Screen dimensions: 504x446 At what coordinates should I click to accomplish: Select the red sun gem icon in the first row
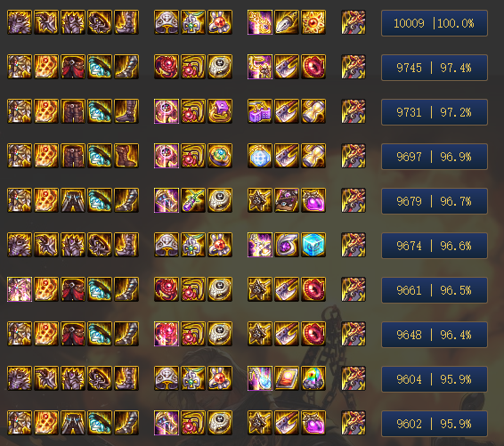coord(313,22)
